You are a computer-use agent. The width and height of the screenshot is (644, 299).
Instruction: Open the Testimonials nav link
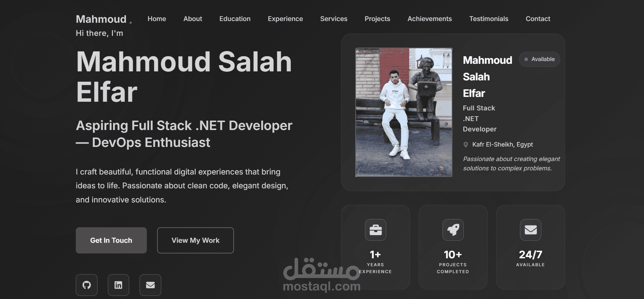coord(489,19)
